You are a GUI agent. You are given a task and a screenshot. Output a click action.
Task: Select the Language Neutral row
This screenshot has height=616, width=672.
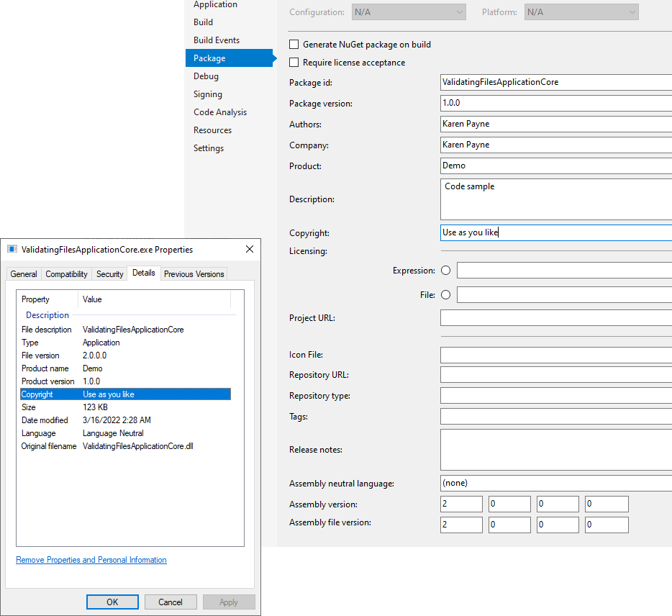[126, 433]
